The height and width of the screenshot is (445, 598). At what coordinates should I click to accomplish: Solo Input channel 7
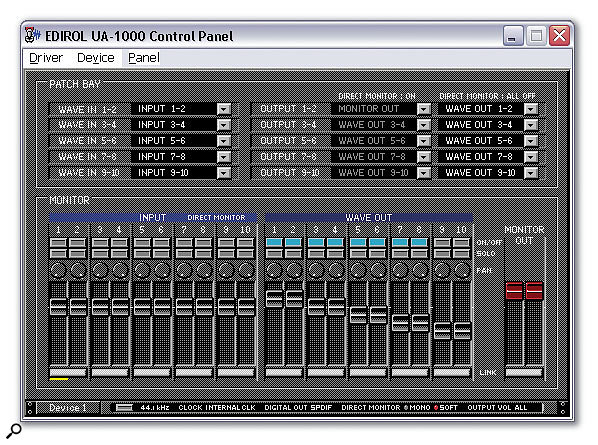[x=184, y=253]
